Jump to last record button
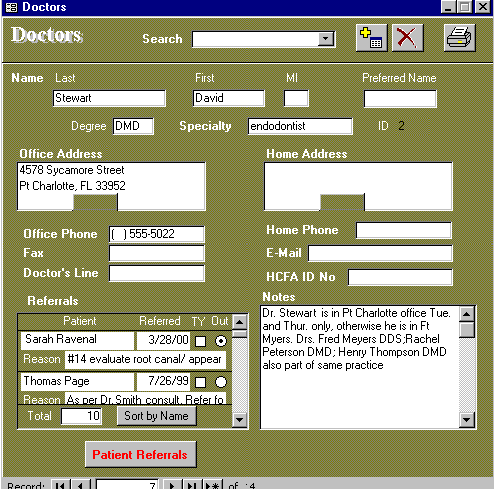496x489 pixels. click(192, 485)
